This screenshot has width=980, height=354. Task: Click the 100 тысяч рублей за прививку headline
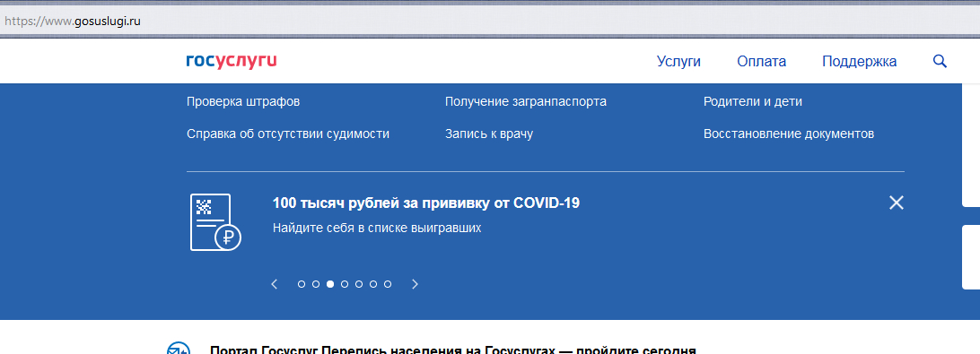[426, 203]
